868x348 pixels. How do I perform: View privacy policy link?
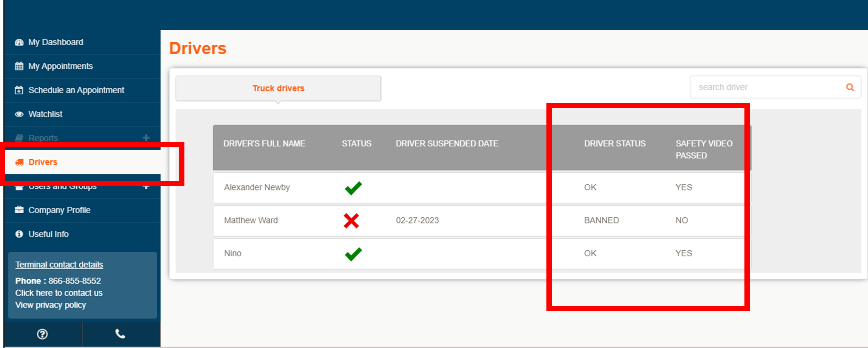point(50,305)
